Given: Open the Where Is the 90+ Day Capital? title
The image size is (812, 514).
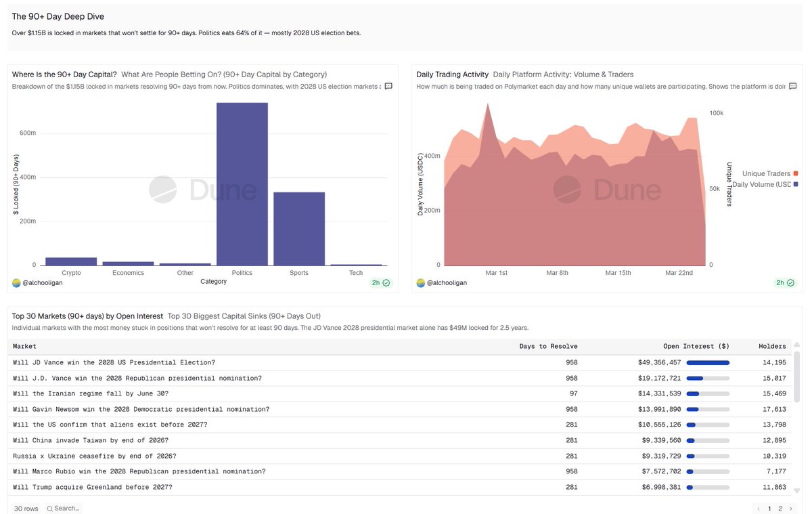Looking at the screenshot, I should [x=64, y=74].
